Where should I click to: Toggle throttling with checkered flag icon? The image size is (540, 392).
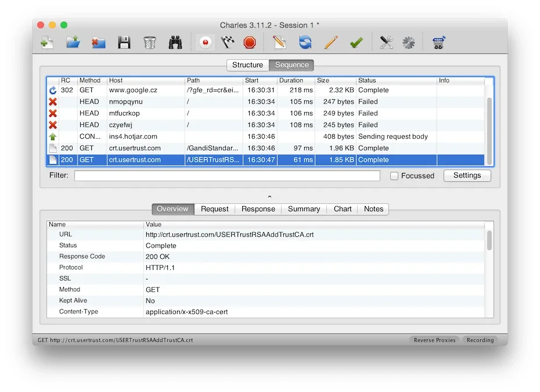(228, 43)
